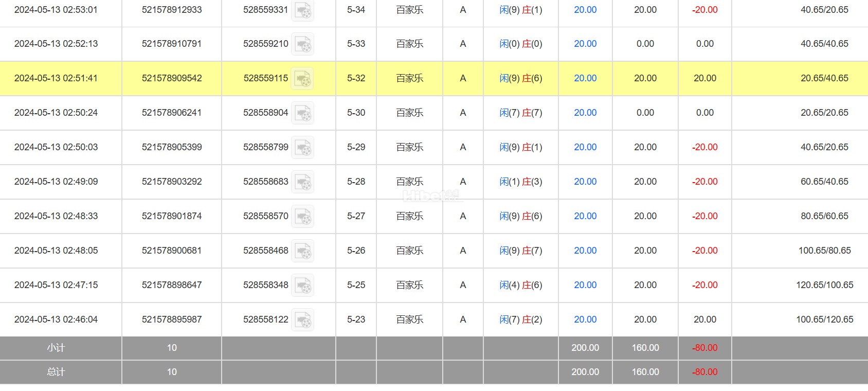This screenshot has width=868, height=391.
Task: Open video replay icon for round 528558122
Action: pyautogui.click(x=303, y=320)
